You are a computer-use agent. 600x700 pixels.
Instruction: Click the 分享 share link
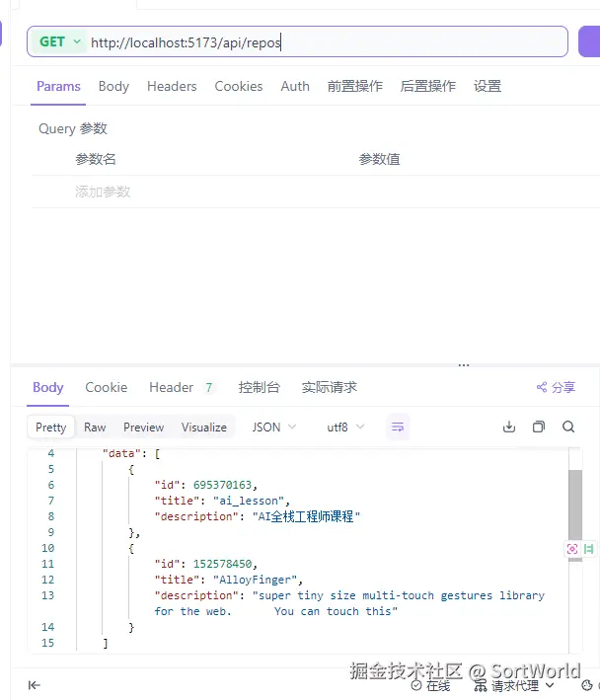coord(556,387)
